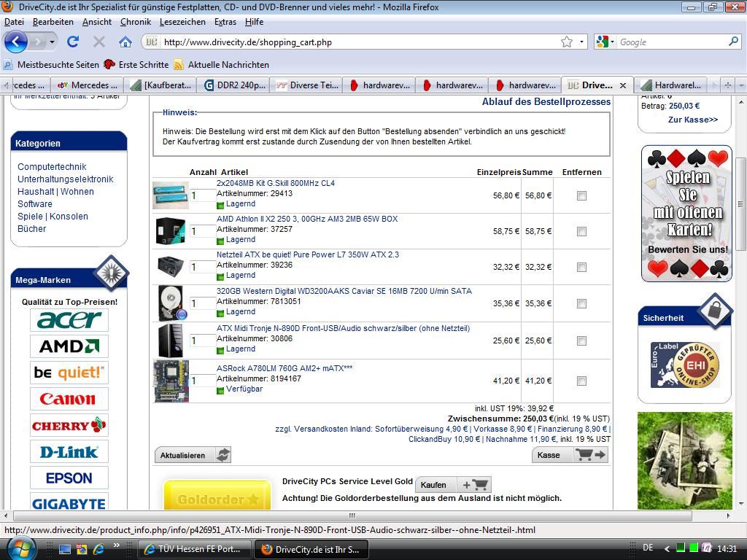Image resolution: width=747 pixels, height=560 pixels.
Task: Reload the page with refresh icon
Action: pos(73,42)
